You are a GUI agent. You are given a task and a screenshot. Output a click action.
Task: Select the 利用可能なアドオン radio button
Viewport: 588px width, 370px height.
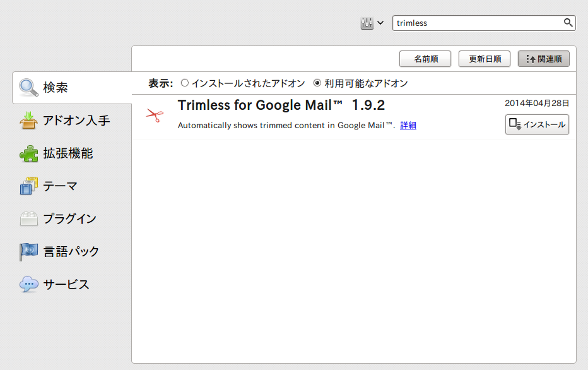(317, 83)
